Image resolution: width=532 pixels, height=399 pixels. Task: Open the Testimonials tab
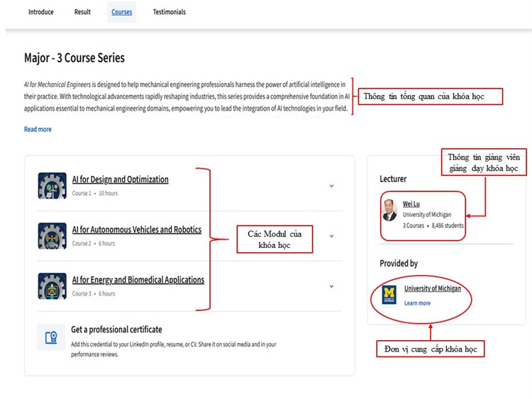pyautogui.click(x=169, y=12)
